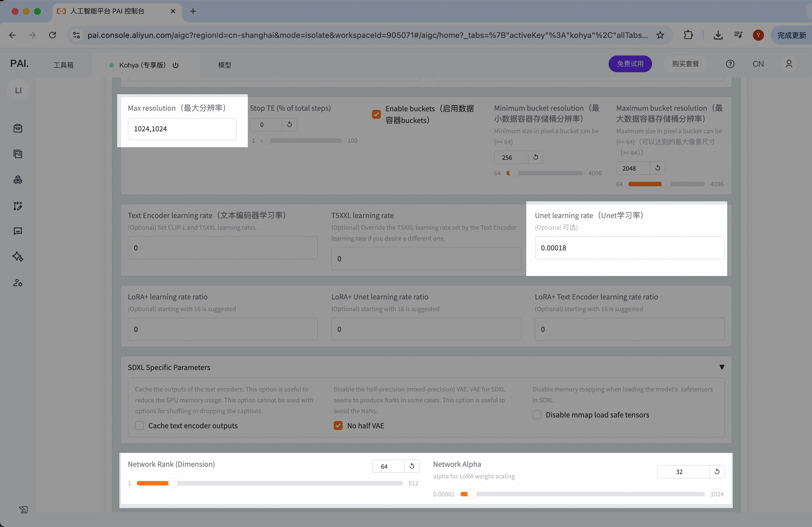Click the Kohya power icon
Image resolution: width=812 pixels, height=527 pixels.
click(175, 65)
